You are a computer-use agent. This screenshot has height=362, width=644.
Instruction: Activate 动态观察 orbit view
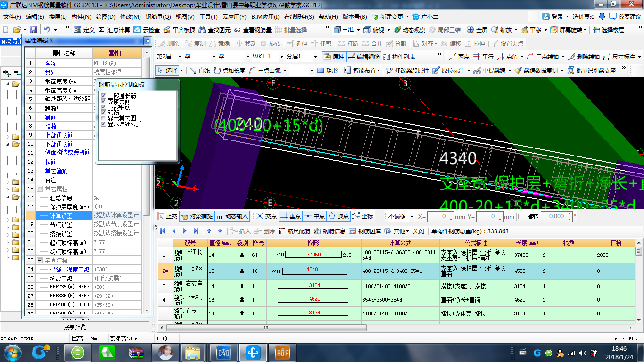(x=409, y=30)
